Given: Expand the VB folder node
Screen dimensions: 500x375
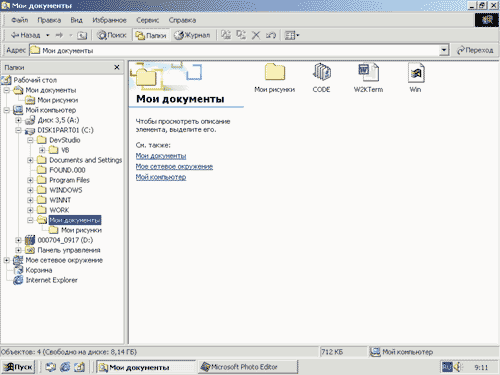Looking at the screenshot, I should [43, 150].
